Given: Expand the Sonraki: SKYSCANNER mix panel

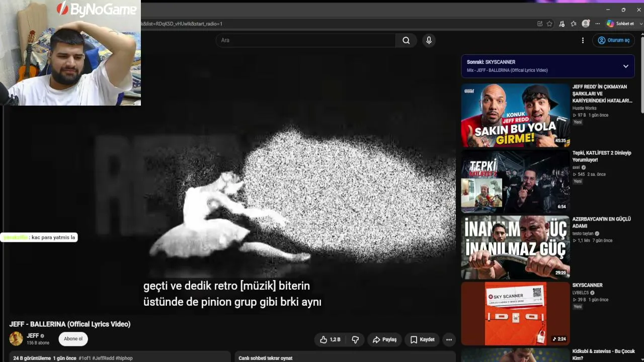Looking at the screenshot, I should click(x=626, y=66).
